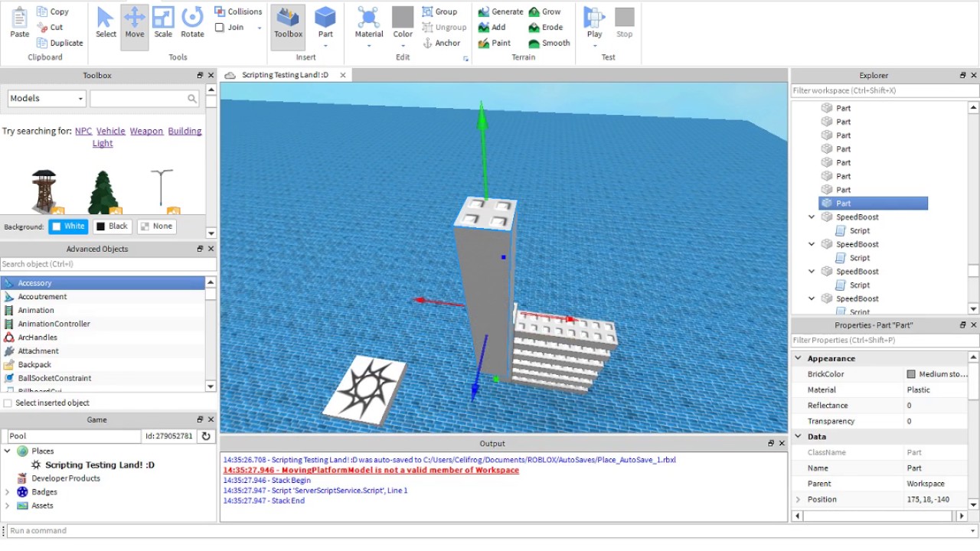980x551 pixels.
Task: Select the terrain Generate tool
Action: pyautogui.click(x=500, y=11)
